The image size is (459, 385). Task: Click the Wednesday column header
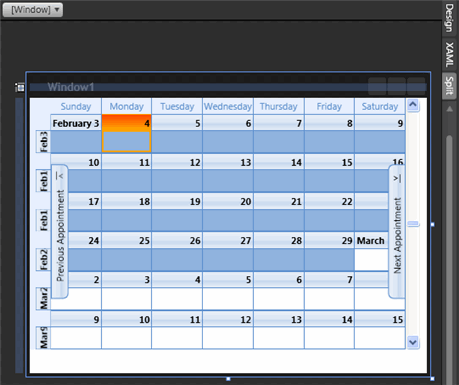[228, 107]
